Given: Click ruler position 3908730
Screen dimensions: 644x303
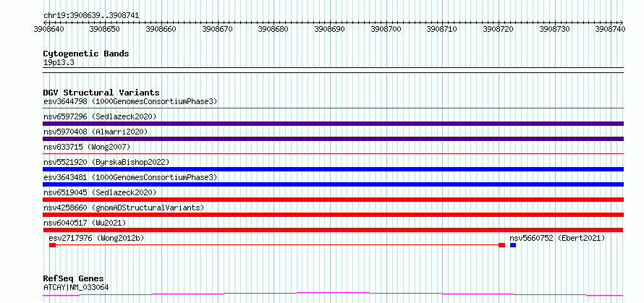Looking at the screenshot, I should [554, 29].
